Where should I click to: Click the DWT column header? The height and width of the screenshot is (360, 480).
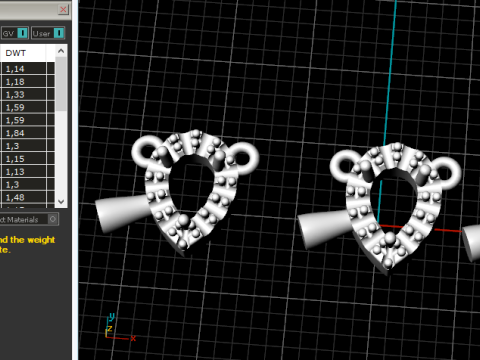point(23,53)
